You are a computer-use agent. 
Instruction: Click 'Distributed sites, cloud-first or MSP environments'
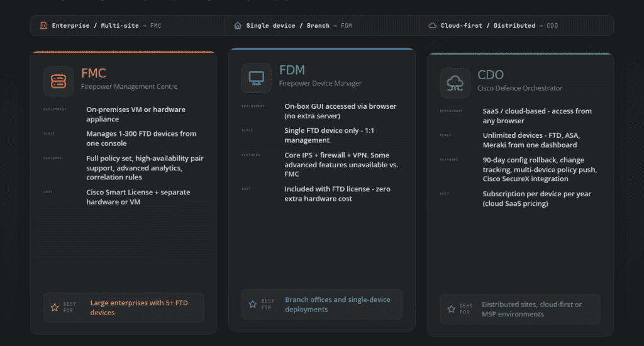tap(532, 310)
